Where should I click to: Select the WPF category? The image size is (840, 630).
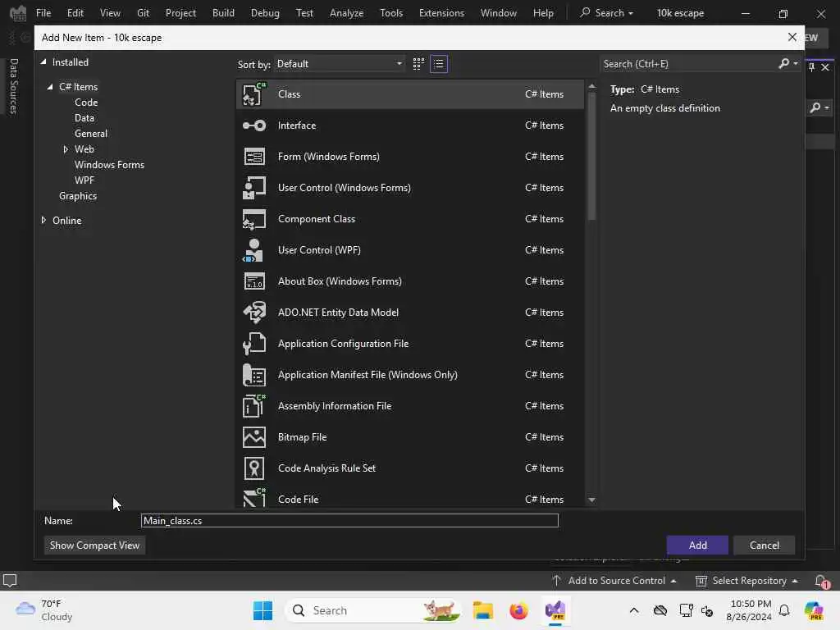click(84, 180)
